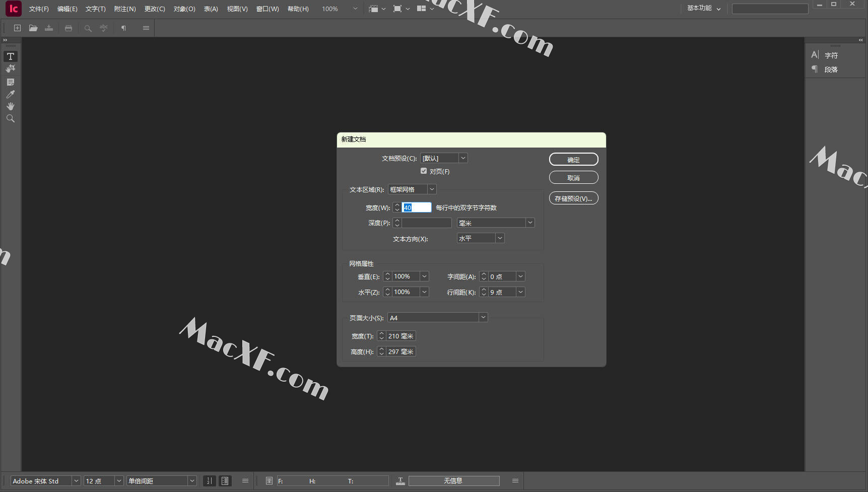Screen dimensions: 868x492
Task: Open the Character (字符) panel
Action: pos(830,55)
